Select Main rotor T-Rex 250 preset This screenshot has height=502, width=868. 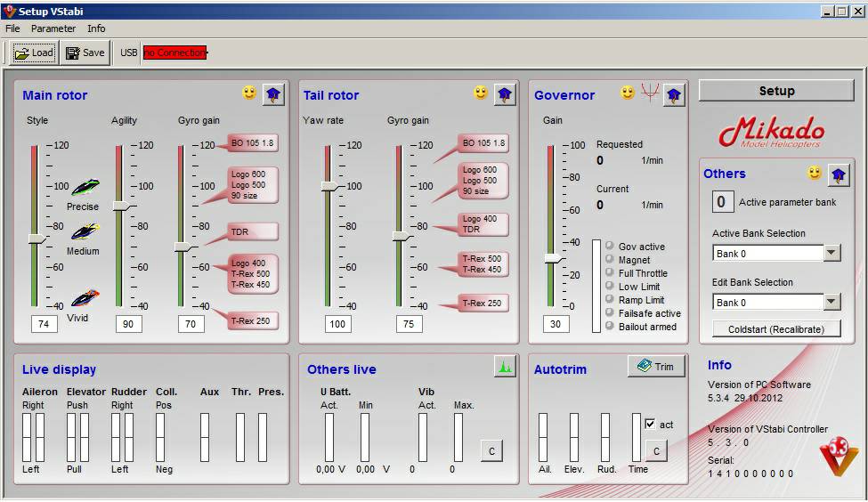point(253,320)
